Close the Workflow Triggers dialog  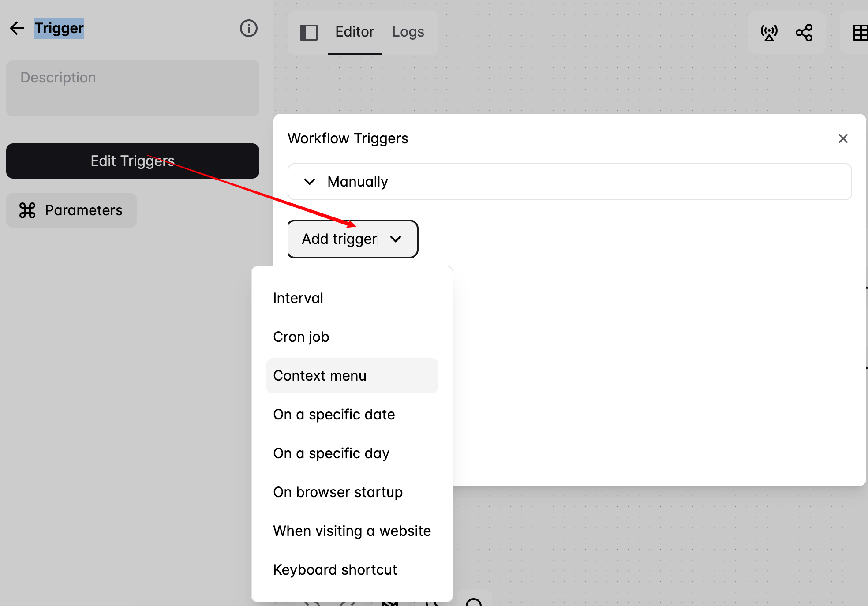pos(843,138)
